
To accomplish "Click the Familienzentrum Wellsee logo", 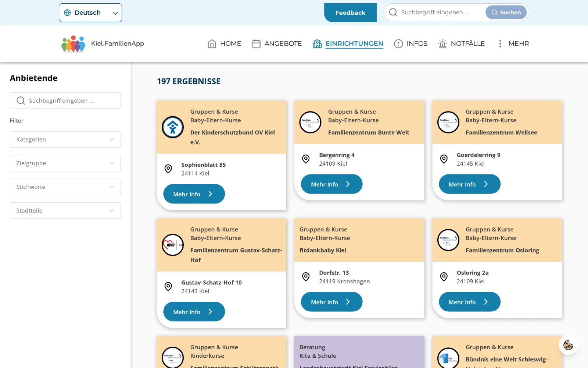I will [448, 122].
